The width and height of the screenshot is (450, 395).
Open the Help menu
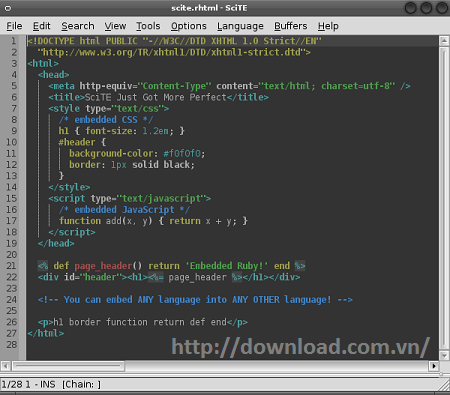[x=328, y=26]
